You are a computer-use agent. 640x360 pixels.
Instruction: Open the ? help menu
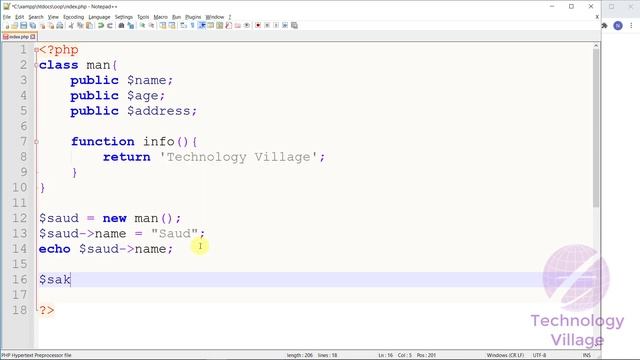click(x=230, y=17)
